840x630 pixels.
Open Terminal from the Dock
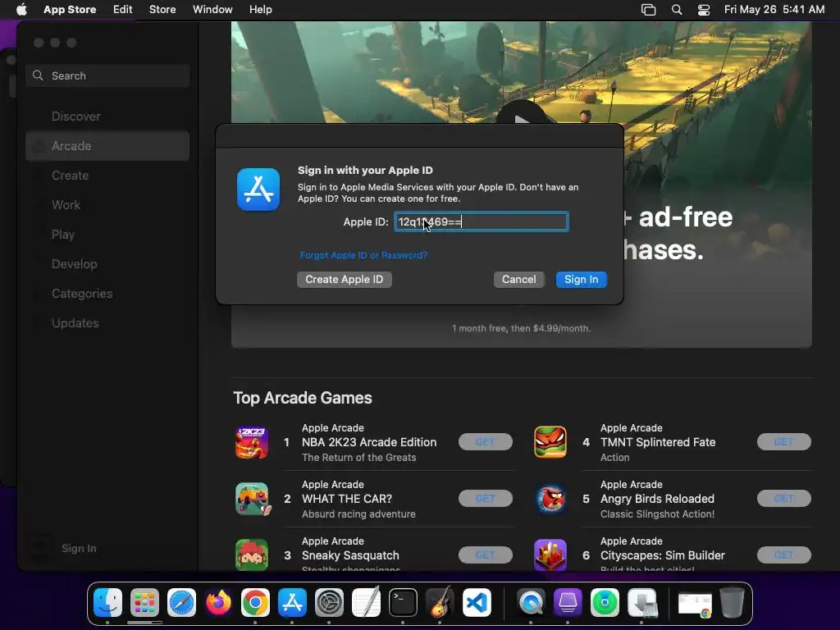pyautogui.click(x=403, y=603)
